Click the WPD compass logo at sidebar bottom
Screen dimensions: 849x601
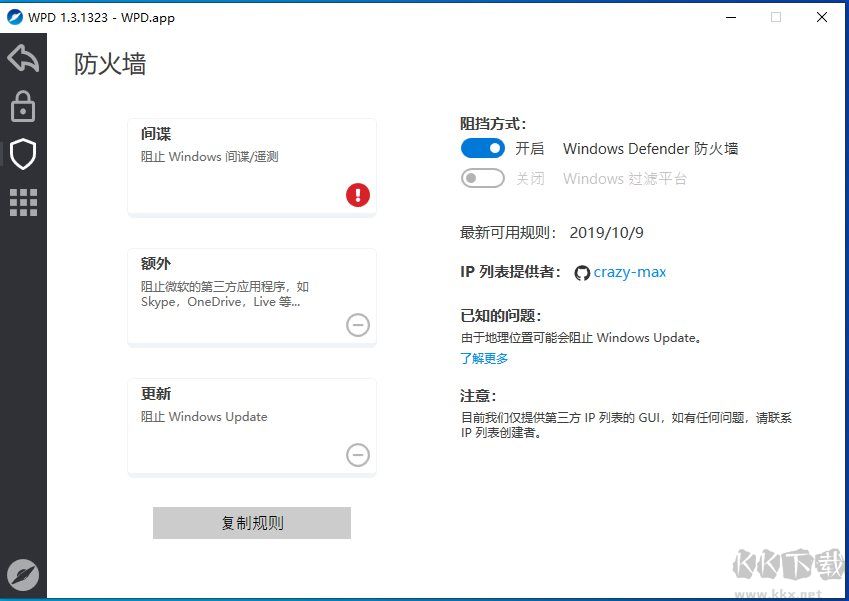tap(23, 575)
